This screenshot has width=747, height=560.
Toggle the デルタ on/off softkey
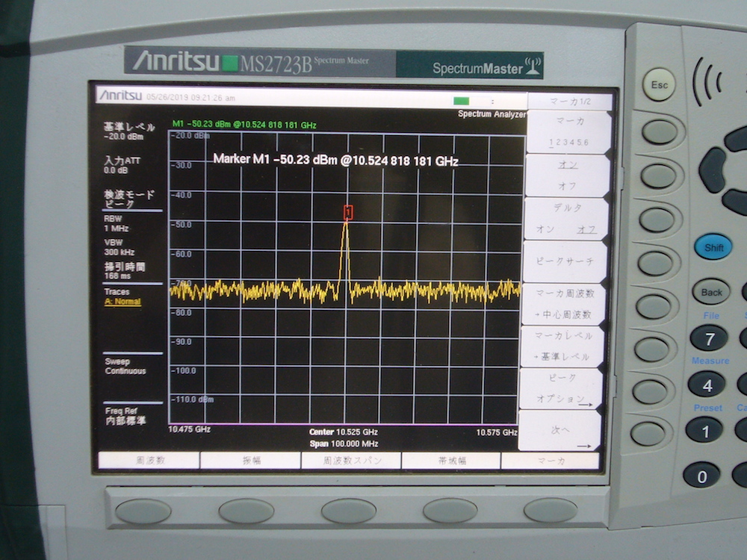tap(567, 219)
